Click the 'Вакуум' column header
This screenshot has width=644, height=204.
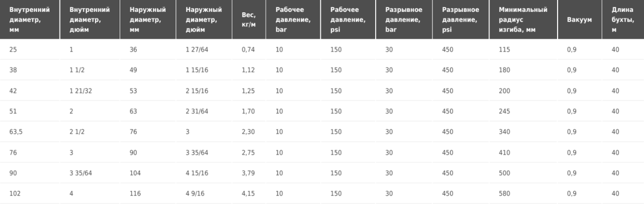(579, 20)
